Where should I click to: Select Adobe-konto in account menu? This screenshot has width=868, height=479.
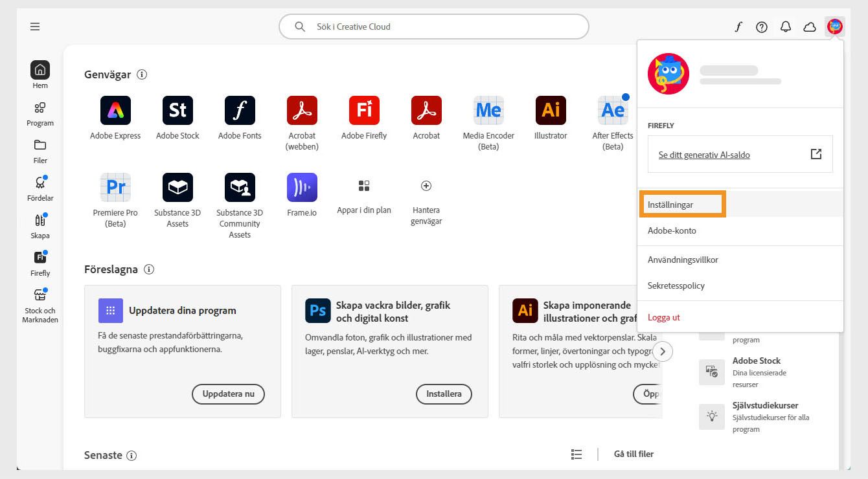click(740, 230)
